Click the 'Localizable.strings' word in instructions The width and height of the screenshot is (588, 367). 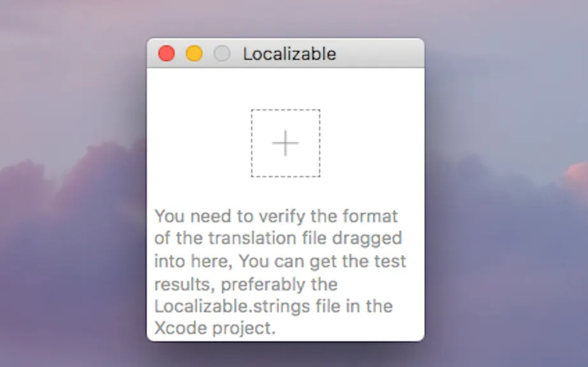[232, 306]
